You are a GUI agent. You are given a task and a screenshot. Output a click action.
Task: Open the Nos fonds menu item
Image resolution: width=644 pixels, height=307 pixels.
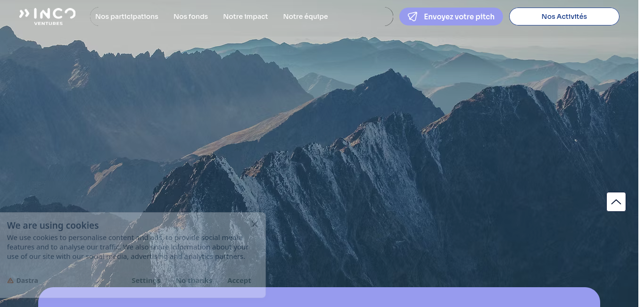[190, 17]
